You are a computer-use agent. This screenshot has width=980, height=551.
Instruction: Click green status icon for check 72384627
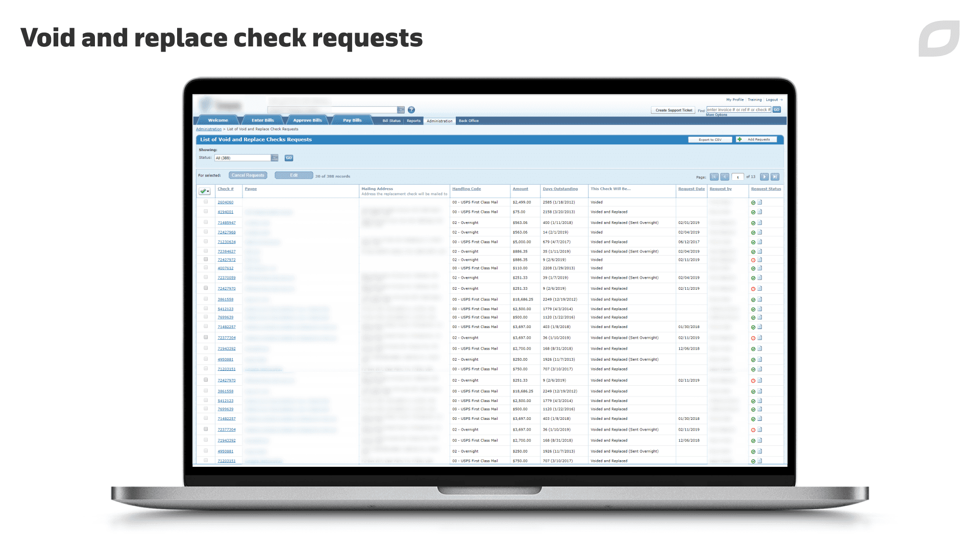[x=753, y=252]
